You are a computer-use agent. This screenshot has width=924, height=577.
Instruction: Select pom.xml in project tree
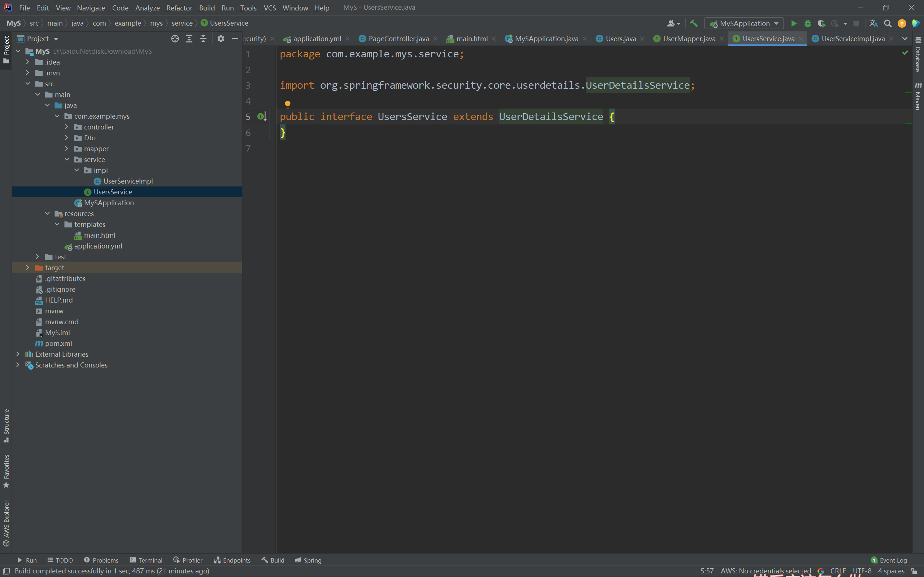pos(58,343)
